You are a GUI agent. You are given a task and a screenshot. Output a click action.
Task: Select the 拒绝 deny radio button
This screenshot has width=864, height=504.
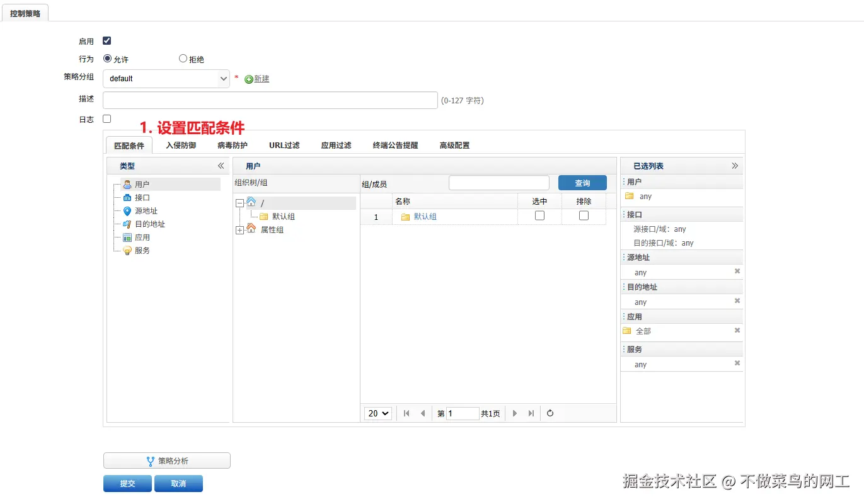[183, 59]
